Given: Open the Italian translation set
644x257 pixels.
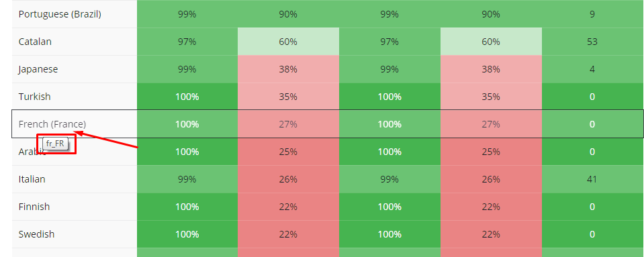Looking at the screenshot, I should (x=32, y=179).
